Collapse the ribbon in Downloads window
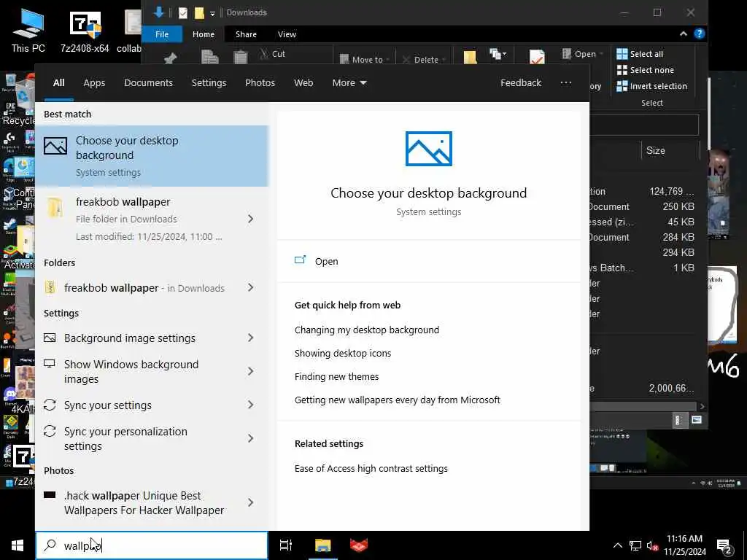 pos(683,34)
